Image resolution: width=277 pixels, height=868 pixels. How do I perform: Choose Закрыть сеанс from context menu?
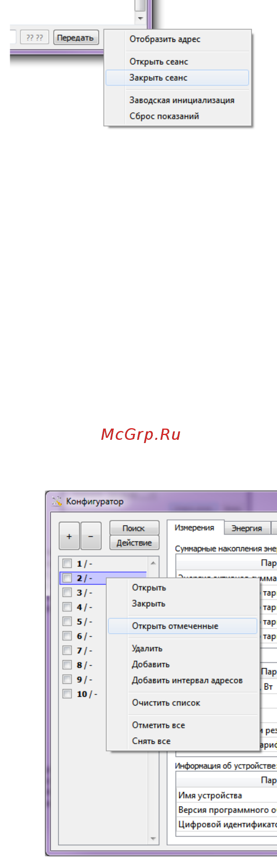click(x=177, y=78)
